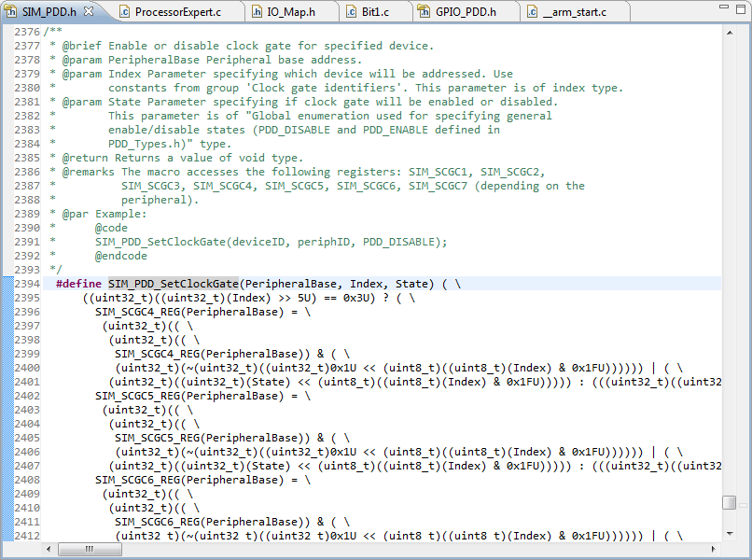
Task: Click the GPIO_PDD.h tab's file icon
Action: pyautogui.click(x=424, y=12)
